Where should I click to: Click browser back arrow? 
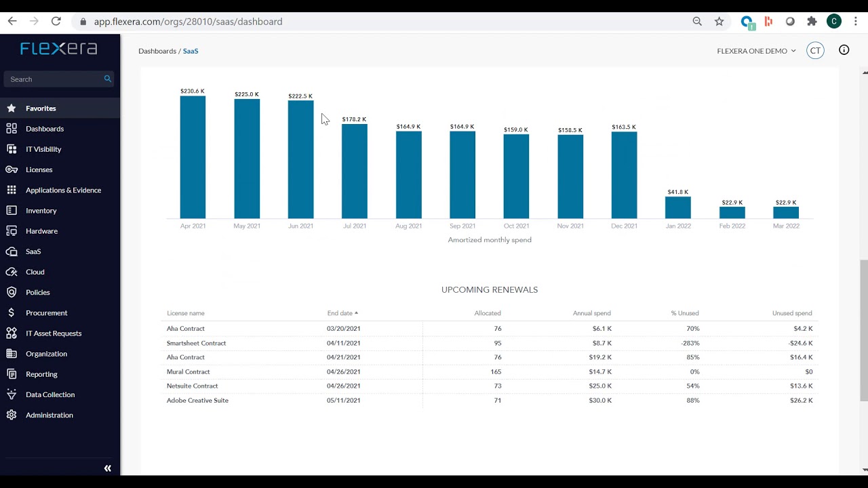[12, 22]
